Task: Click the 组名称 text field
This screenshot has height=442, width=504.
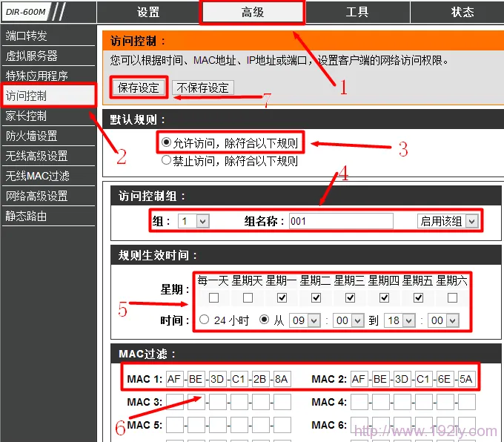Action: click(341, 221)
